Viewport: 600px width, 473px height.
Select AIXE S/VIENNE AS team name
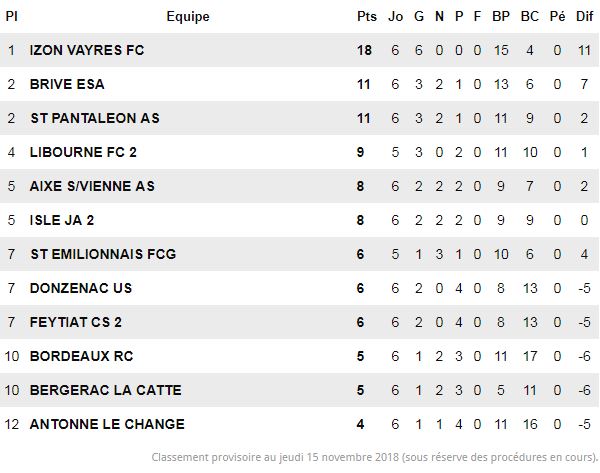(92, 186)
